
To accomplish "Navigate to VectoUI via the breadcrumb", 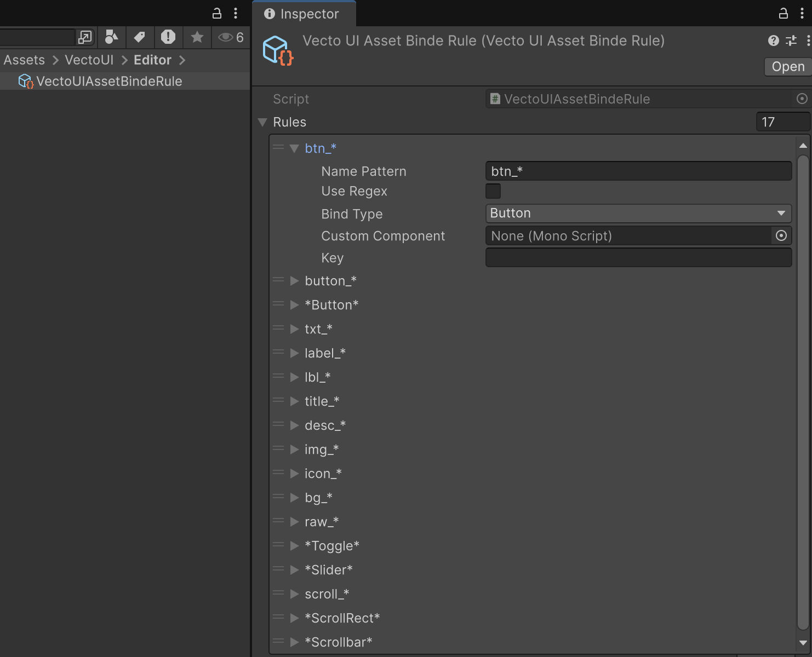I will [x=89, y=60].
